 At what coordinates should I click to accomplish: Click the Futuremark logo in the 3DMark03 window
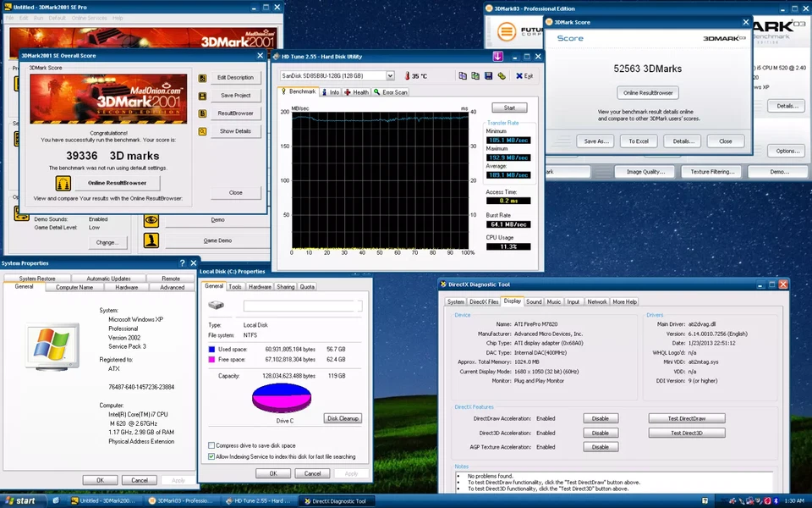pos(507,32)
